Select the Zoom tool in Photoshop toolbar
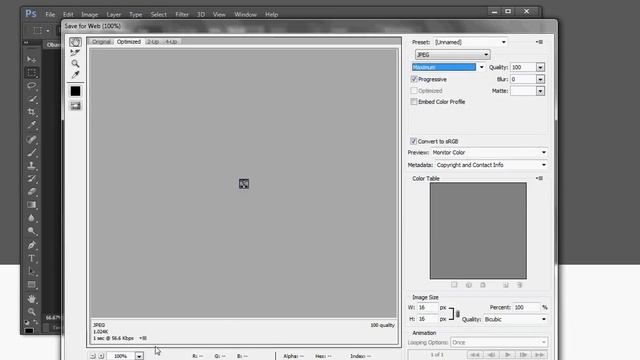The height and width of the screenshot is (360, 640). (x=31, y=312)
